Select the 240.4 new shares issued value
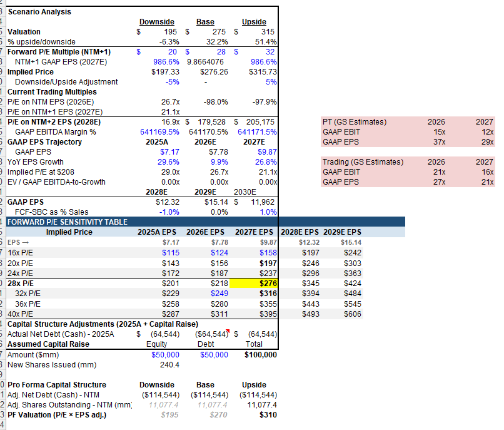 point(170,365)
